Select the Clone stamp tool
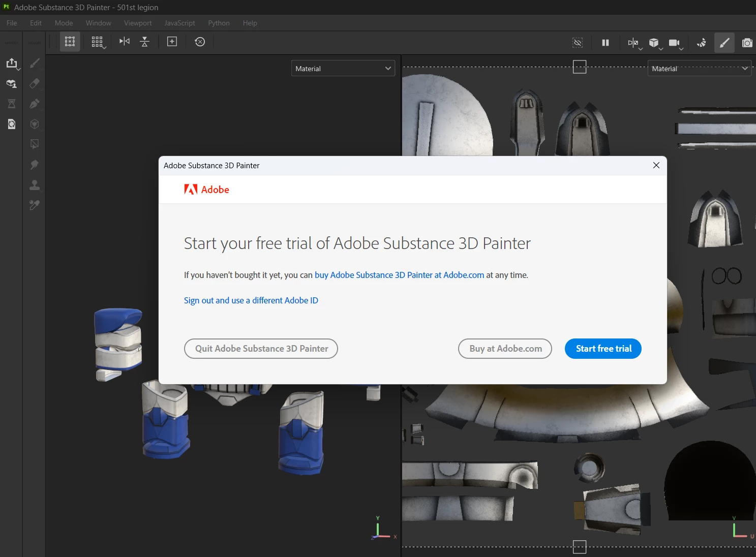756x557 pixels. coord(35,185)
